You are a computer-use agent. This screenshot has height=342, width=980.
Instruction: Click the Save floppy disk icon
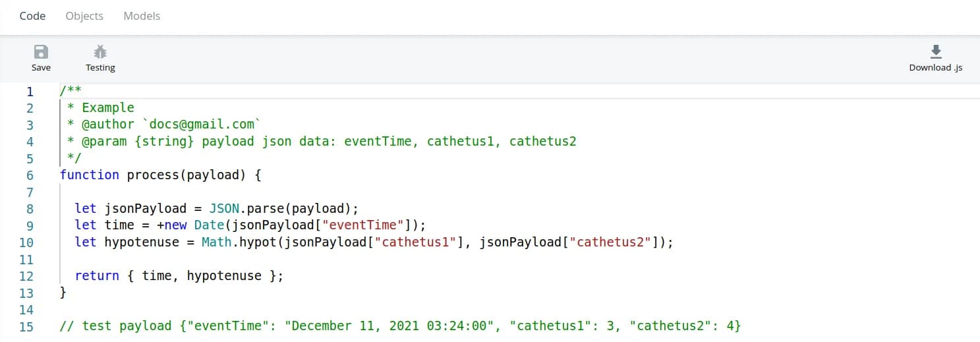coord(41,52)
